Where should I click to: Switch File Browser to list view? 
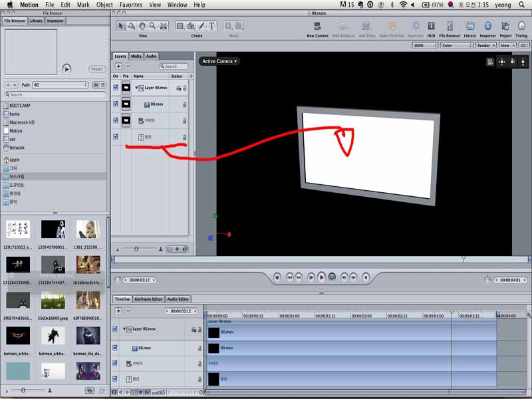tap(103, 85)
